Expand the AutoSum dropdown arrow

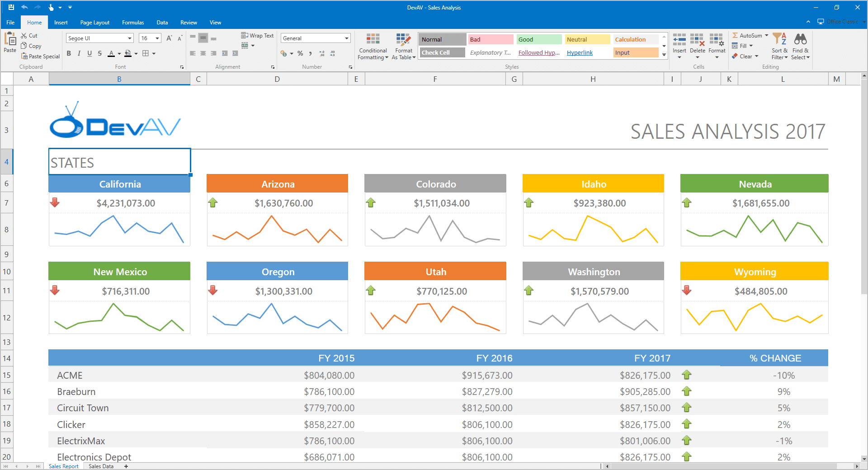tap(767, 35)
